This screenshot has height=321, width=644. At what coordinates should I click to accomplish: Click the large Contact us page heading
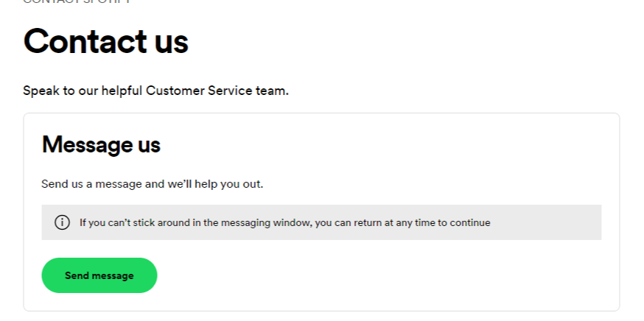(x=105, y=42)
